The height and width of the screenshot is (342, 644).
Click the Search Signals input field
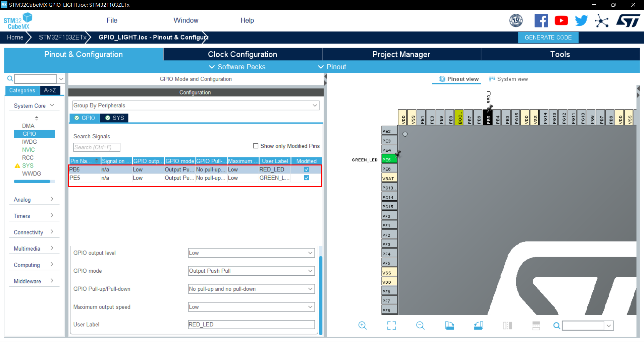pyautogui.click(x=97, y=147)
